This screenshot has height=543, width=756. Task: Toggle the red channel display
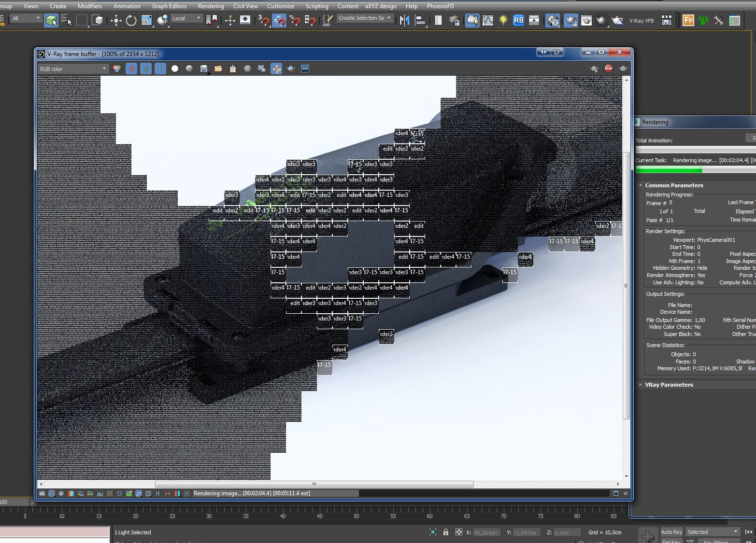(132, 69)
